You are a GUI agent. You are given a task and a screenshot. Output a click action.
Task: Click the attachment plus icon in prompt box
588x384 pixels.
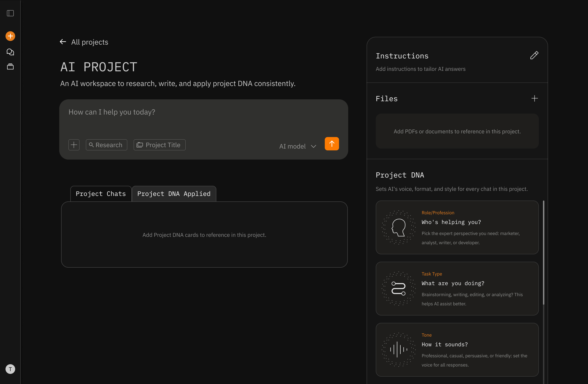(74, 145)
